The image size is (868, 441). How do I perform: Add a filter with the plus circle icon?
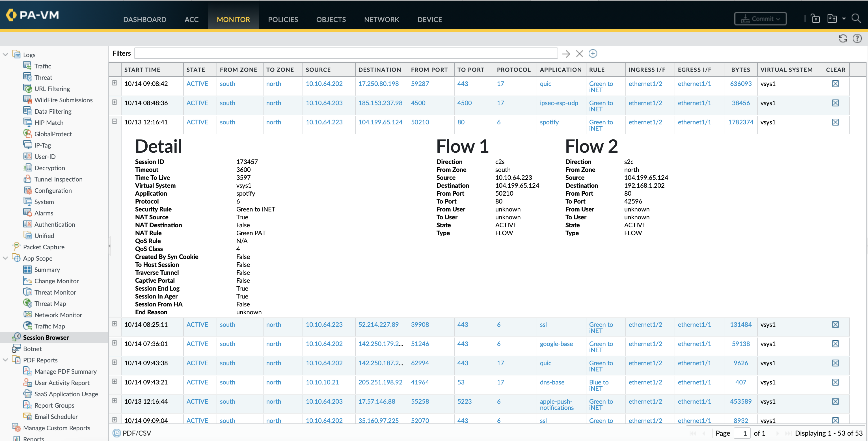click(x=593, y=53)
